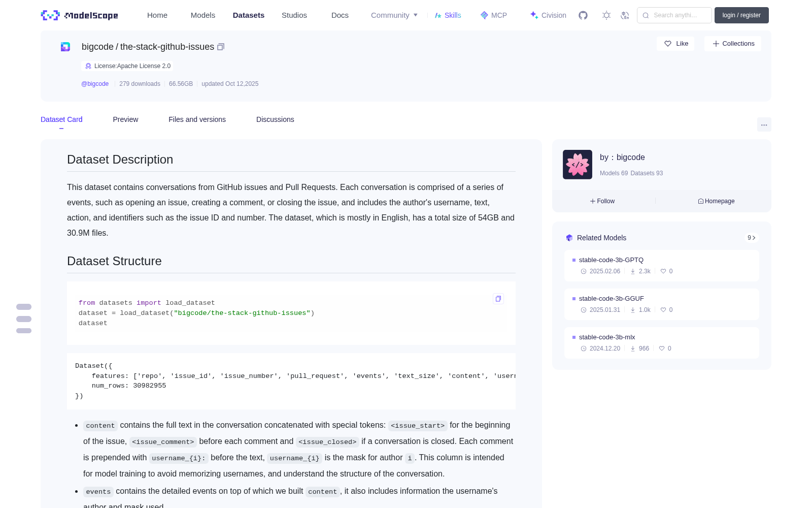Screen dimensions: 812x508
Task: Open stable-code-3b-GPTQ model
Action: click(x=611, y=260)
